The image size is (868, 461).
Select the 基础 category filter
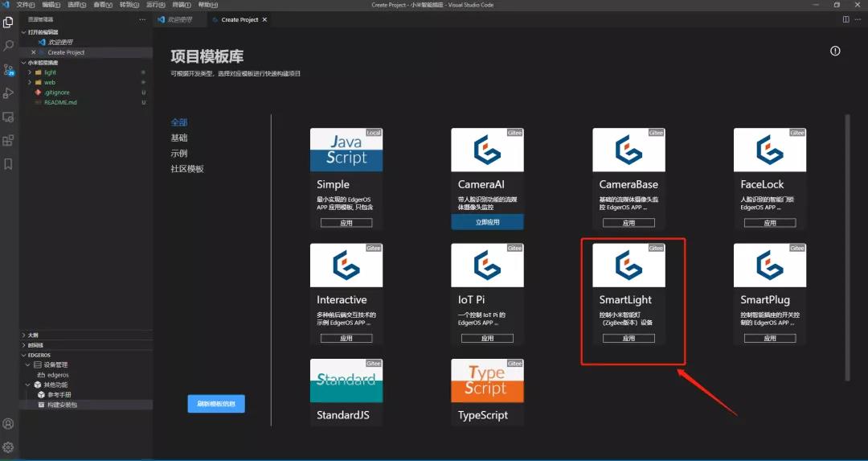178,138
